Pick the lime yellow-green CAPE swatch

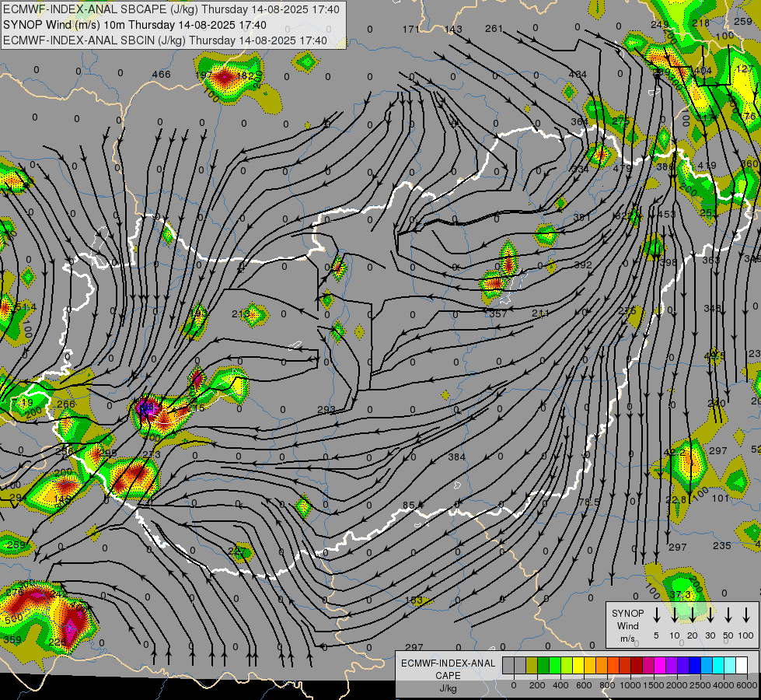[567, 666]
